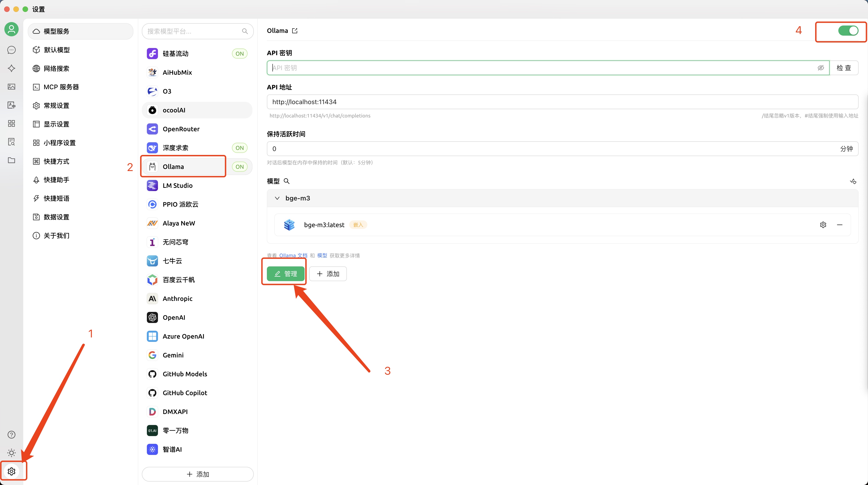This screenshot has height=485, width=868.
Task: Select the 深度求索 provider
Action: coord(197,148)
